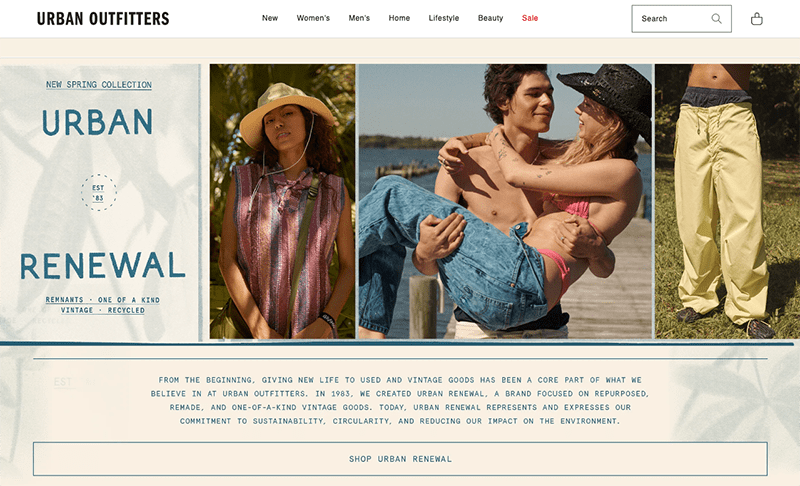800x486 pixels.
Task: Open the Beauty menu
Action: coord(490,18)
